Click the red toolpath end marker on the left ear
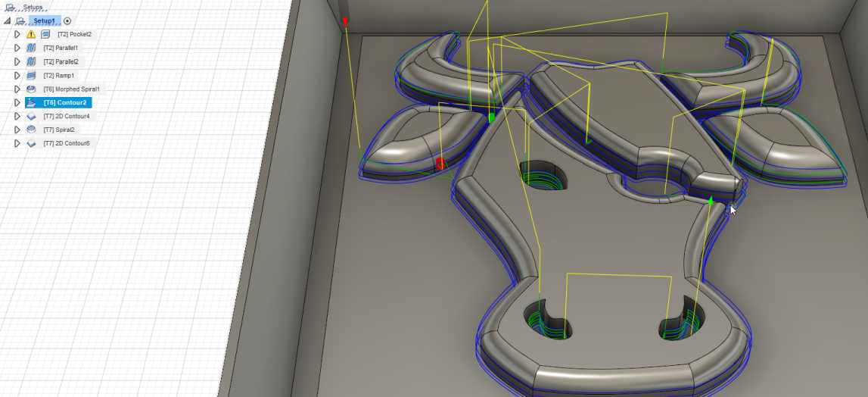The width and height of the screenshot is (868, 397). click(440, 164)
